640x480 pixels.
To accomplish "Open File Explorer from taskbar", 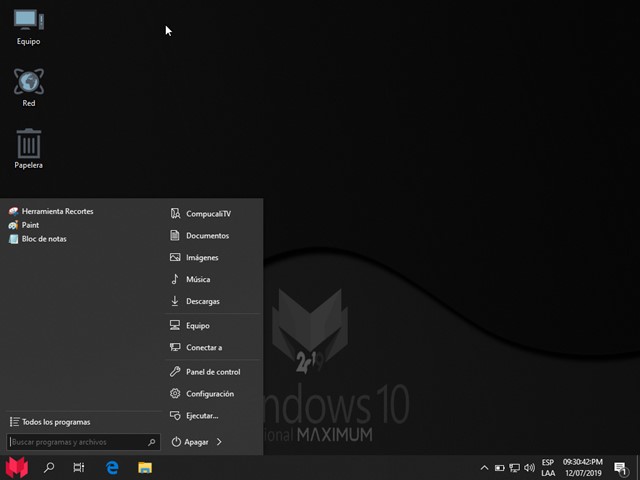I will pos(145,467).
